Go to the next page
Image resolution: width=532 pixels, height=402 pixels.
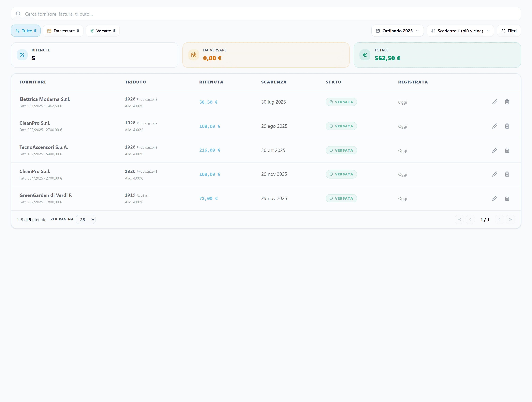[x=500, y=219]
